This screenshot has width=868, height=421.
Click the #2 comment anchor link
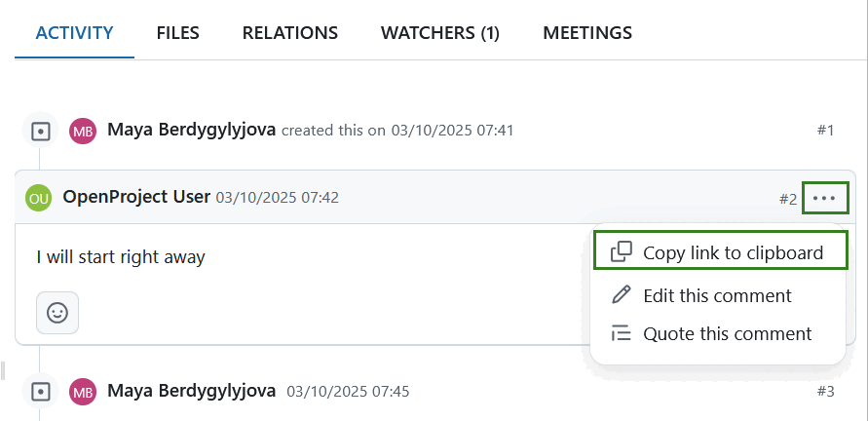(788, 199)
